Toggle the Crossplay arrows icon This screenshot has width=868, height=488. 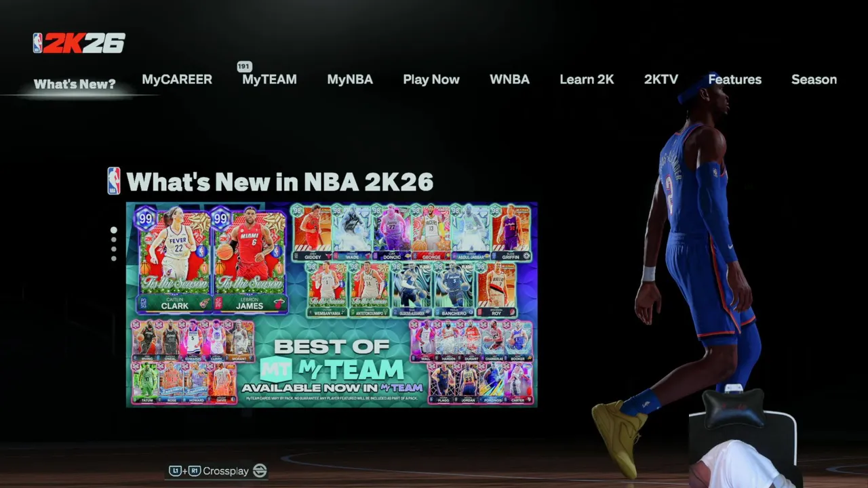(x=260, y=471)
